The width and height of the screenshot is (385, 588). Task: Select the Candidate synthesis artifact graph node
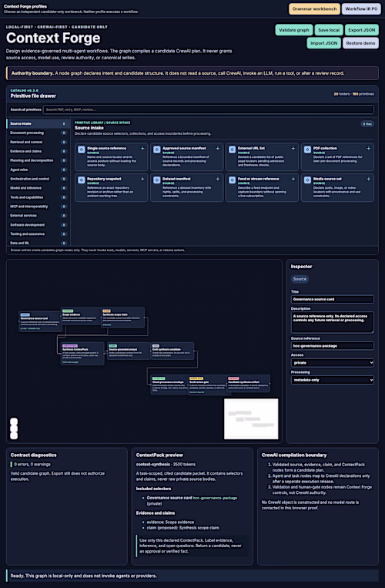click(x=248, y=384)
